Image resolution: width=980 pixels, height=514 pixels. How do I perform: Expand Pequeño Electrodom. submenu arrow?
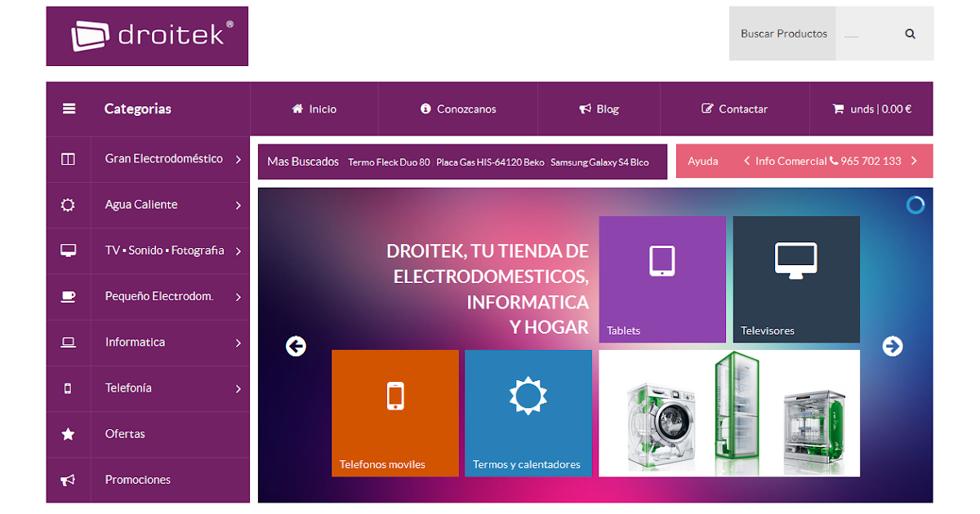click(238, 297)
